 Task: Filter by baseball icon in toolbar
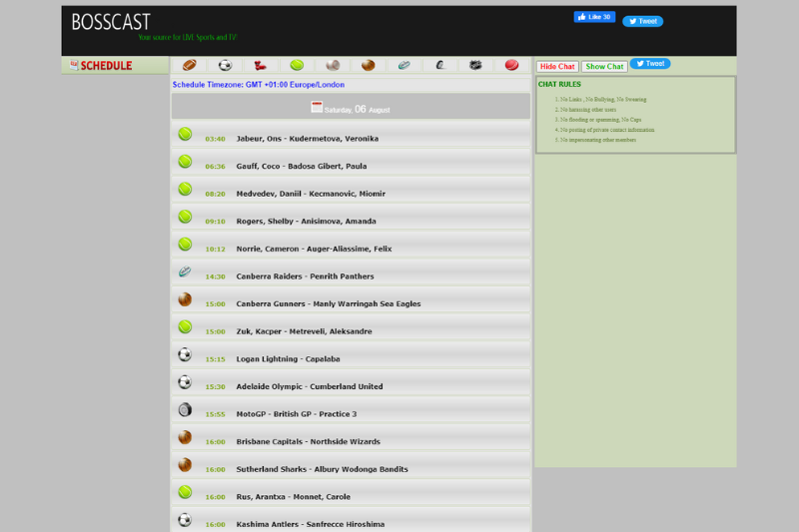333,65
